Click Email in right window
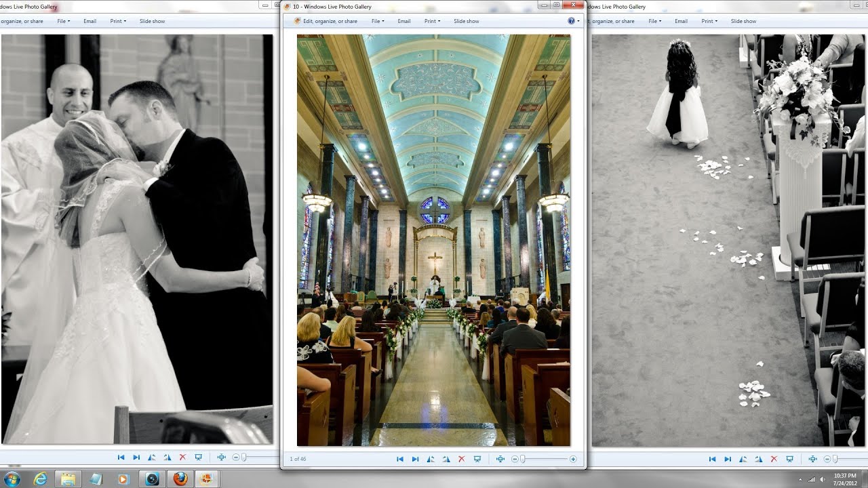 [x=682, y=21]
